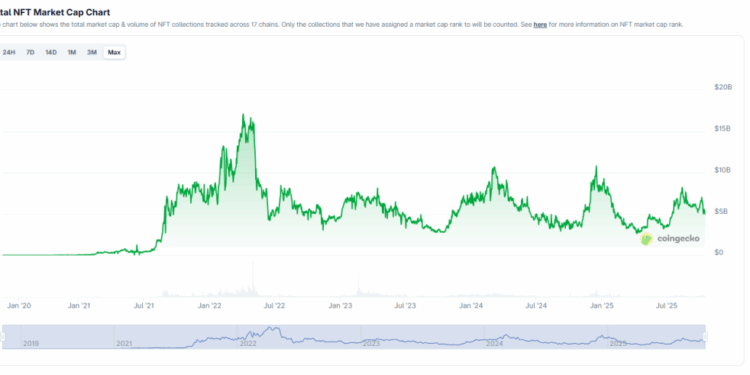Select the 24H time range tab
This screenshot has width=750, height=375.
click(x=8, y=53)
